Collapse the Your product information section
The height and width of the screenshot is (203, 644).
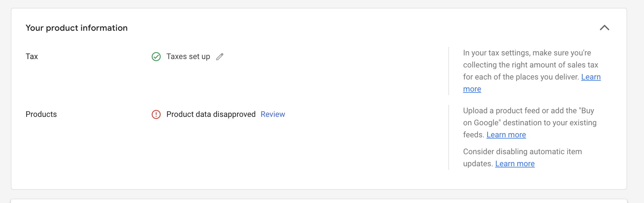pyautogui.click(x=604, y=28)
